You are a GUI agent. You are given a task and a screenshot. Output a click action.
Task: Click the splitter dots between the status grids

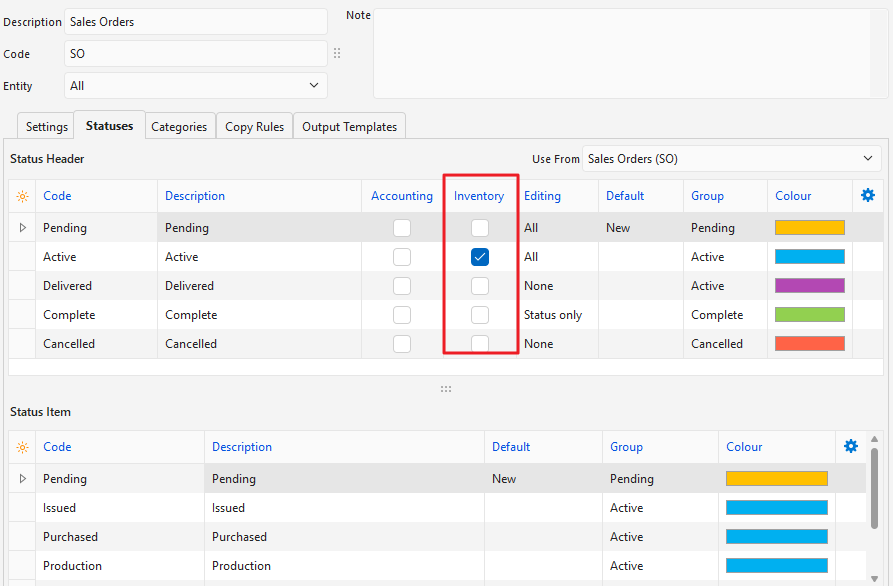coord(446,389)
